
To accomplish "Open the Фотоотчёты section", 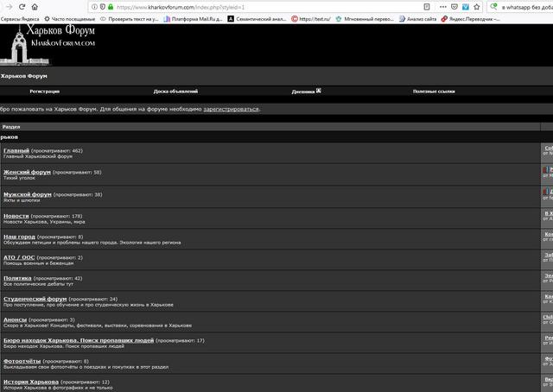I will 22,361.
